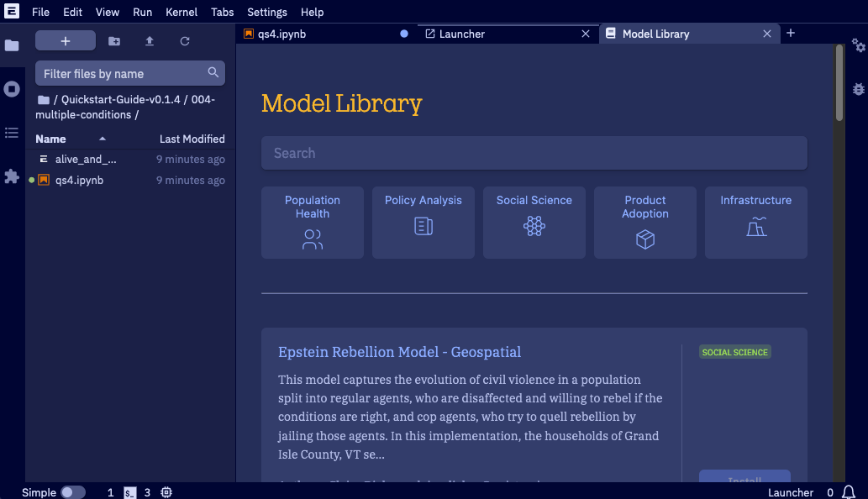Click the new launcher plus button
868x499 pixels.
point(66,41)
